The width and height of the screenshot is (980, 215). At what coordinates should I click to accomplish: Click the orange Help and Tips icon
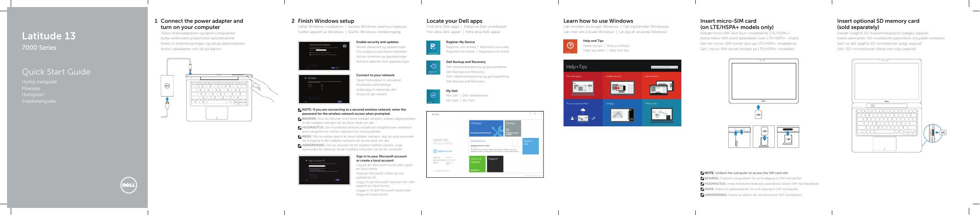(570, 47)
